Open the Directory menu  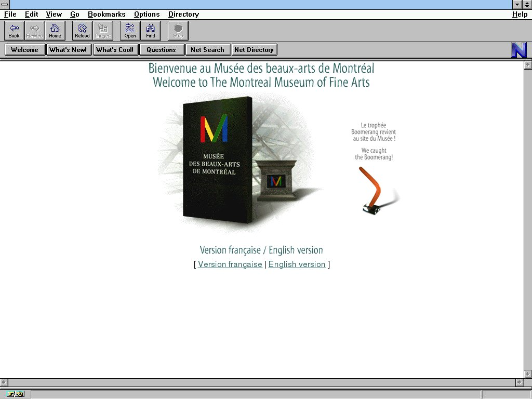pyautogui.click(x=183, y=15)
